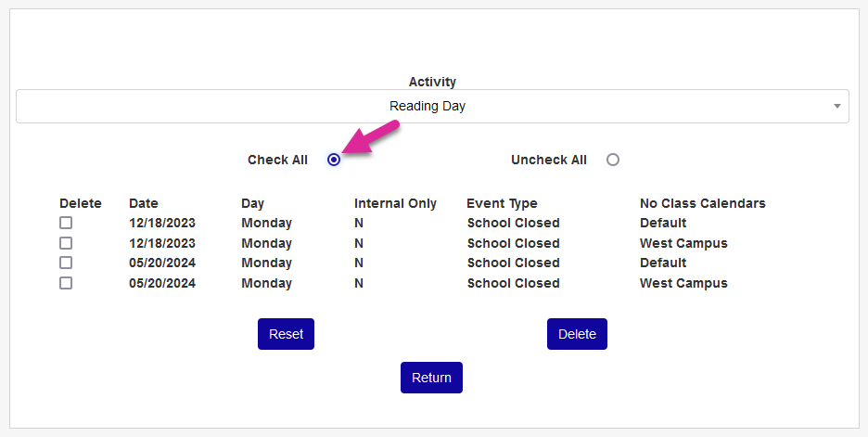This screenshot has width=868, height=437.
Task: Click the Activity field label
Action: (432, 82)
